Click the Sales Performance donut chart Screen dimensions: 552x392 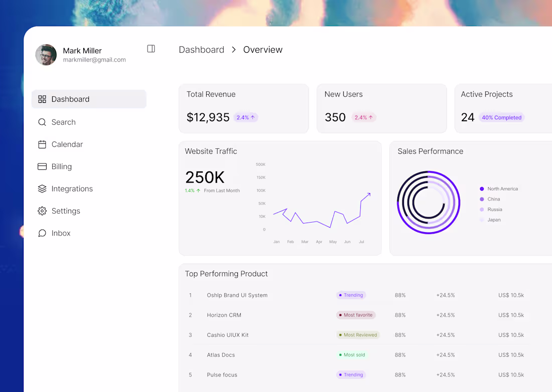pyautogui.click(x=429, y=203)
